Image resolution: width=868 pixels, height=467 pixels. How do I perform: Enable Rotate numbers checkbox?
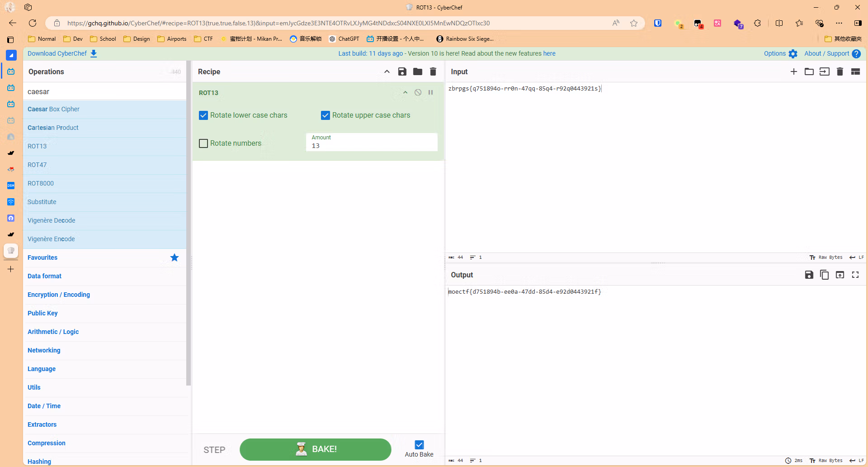203,143
